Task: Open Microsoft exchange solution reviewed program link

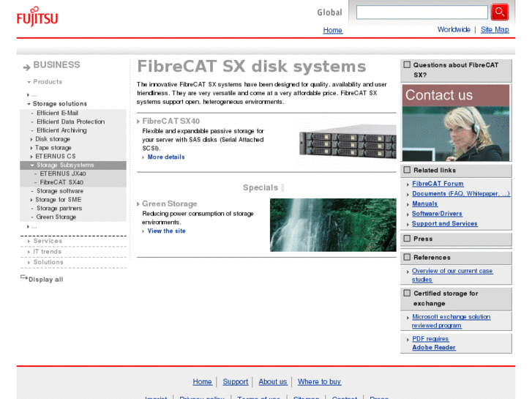Action: [x=451, y=321]
